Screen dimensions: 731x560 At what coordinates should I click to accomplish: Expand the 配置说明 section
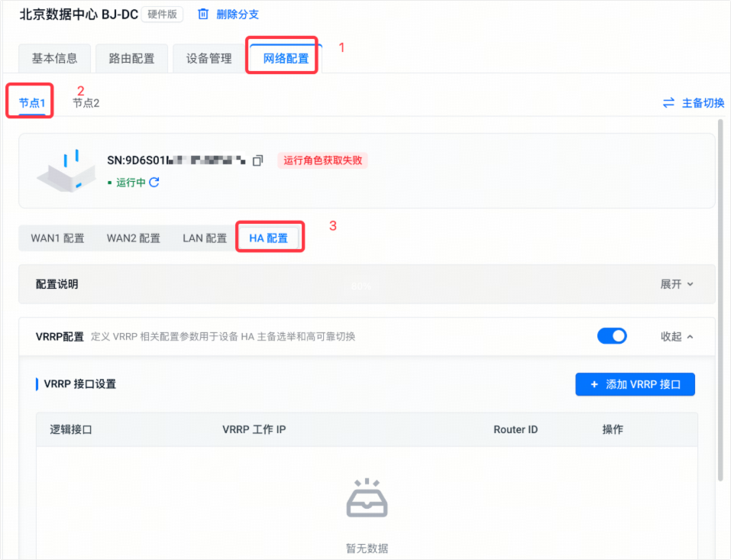[x=677, y=284]
